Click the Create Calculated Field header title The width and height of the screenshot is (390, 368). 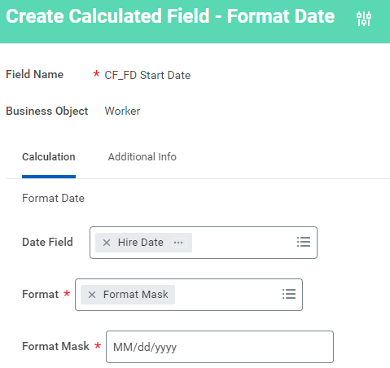[x=170, y=16]
